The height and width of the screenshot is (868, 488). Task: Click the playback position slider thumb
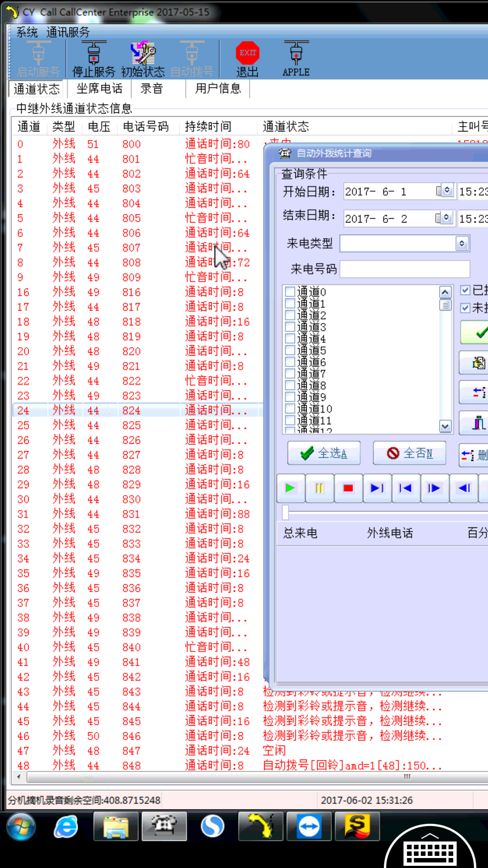(x=285, y=512)
